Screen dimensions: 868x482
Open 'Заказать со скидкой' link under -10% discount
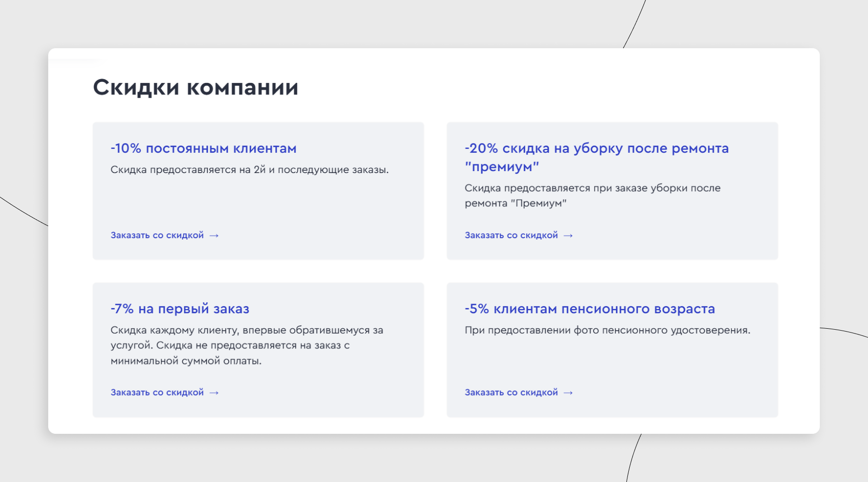click(x=157, y=235)
